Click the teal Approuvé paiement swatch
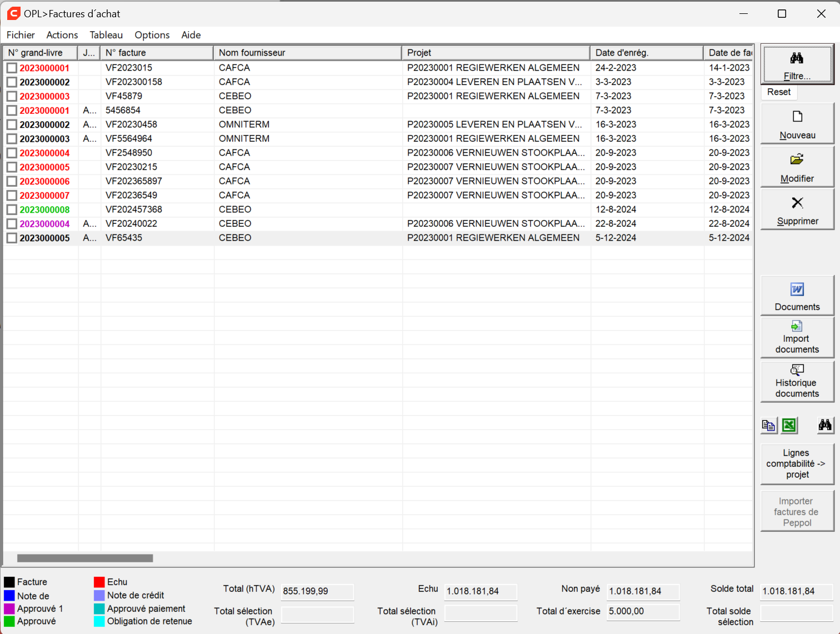Screen dimensions: 840x634 point(99,608)
